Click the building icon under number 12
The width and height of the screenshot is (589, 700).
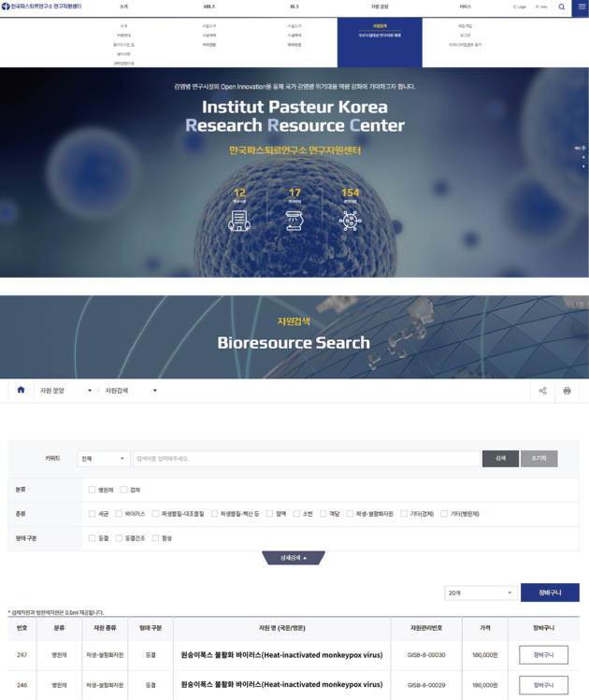coord(239,221)
